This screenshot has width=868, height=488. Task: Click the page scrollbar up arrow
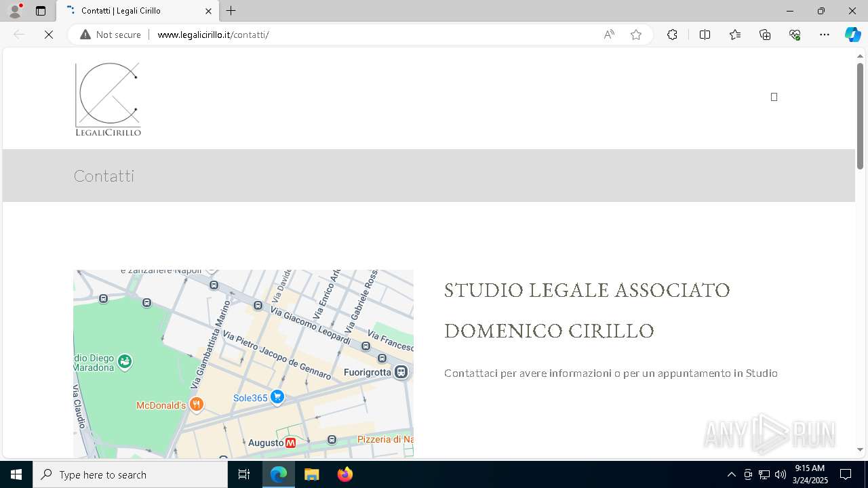(x=860, y=56)
